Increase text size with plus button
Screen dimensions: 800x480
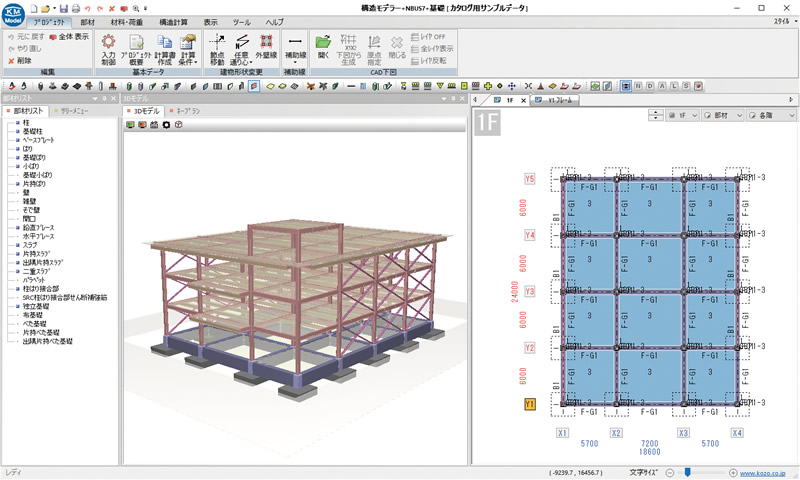point(733,473)
